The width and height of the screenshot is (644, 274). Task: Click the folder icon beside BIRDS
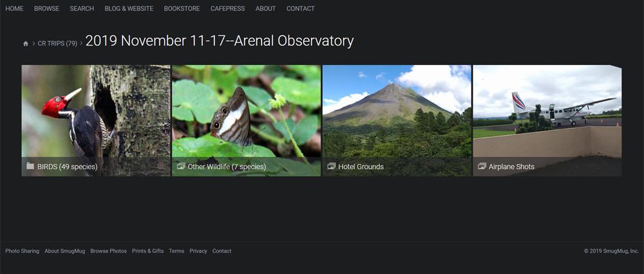tap(30, 166)
